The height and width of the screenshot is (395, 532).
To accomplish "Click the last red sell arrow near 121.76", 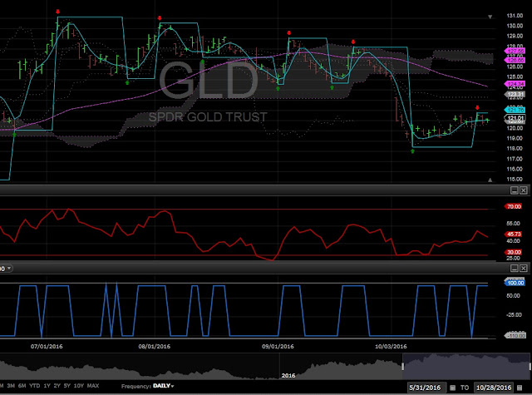I will [x=477, y=107].
